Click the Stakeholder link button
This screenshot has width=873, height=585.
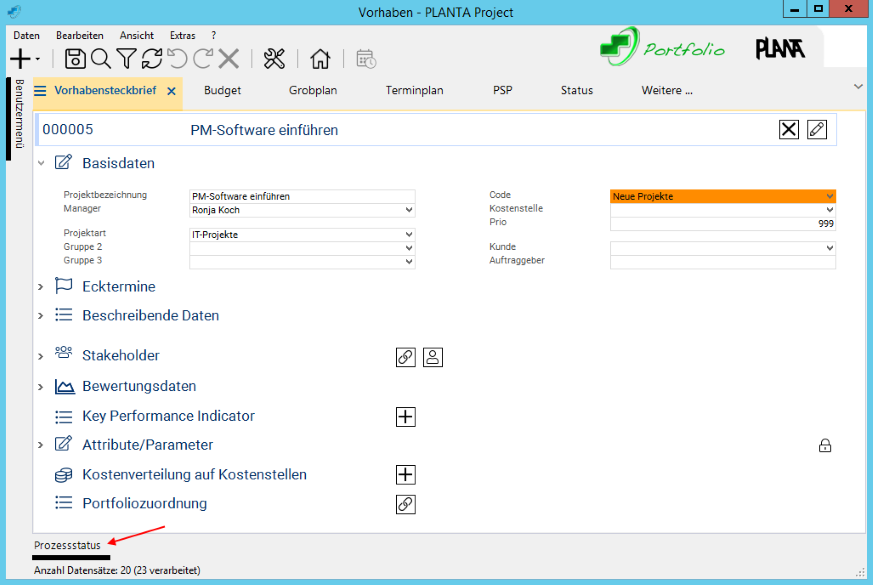[x=405, y=357]
